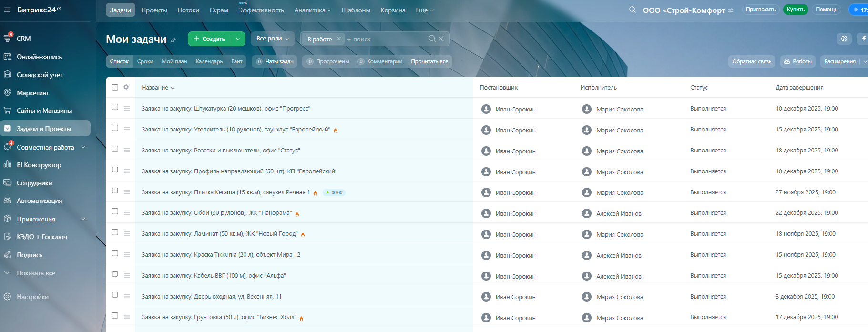The image size is (868, 332).
Task: Check the Плитка Kerama task checkbox
Action: pos(115,191)
